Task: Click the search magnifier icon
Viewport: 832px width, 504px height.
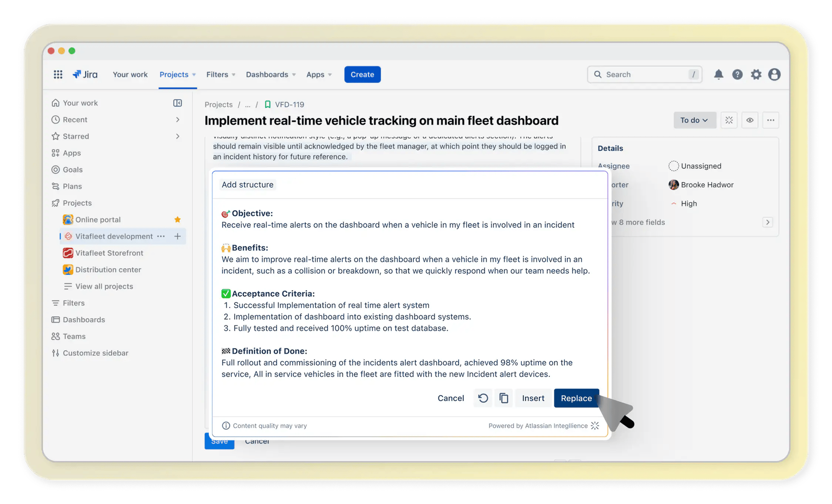Action: click(598, 74)
